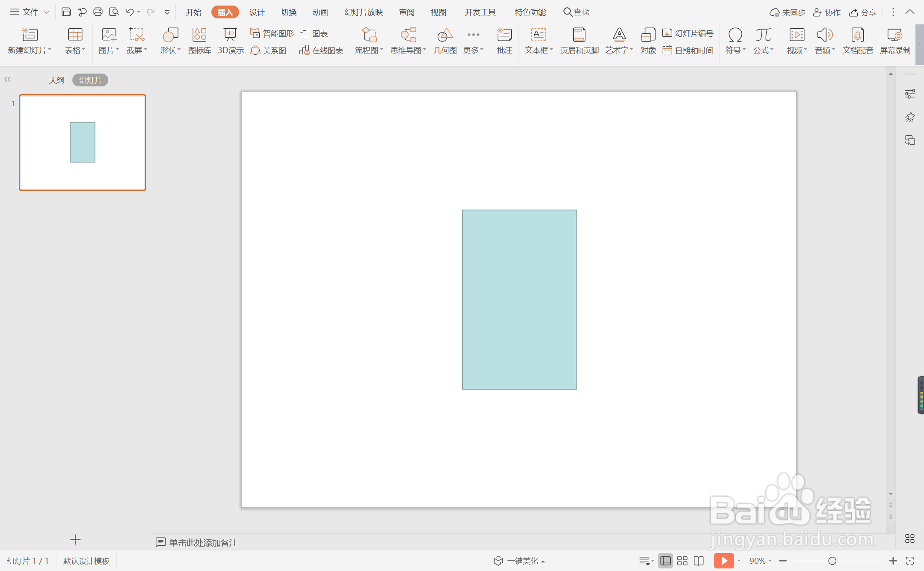Screen dimensions: 924x571
Task: Adjust the zoom slider handle
Action: coord(832,561)
